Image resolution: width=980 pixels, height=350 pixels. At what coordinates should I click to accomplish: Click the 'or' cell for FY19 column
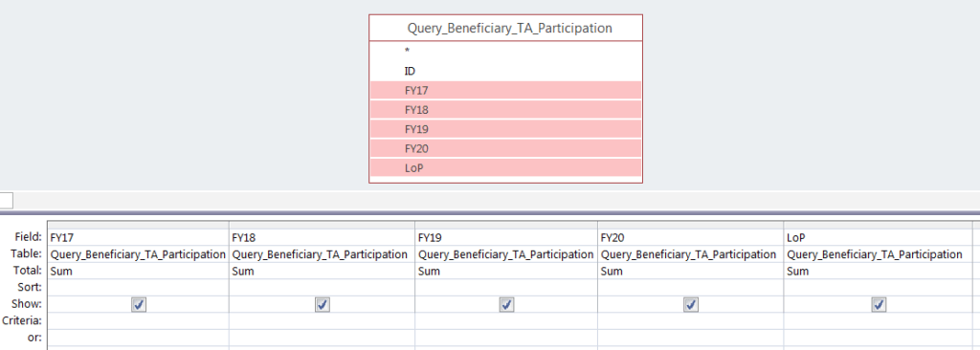point(506,338)
